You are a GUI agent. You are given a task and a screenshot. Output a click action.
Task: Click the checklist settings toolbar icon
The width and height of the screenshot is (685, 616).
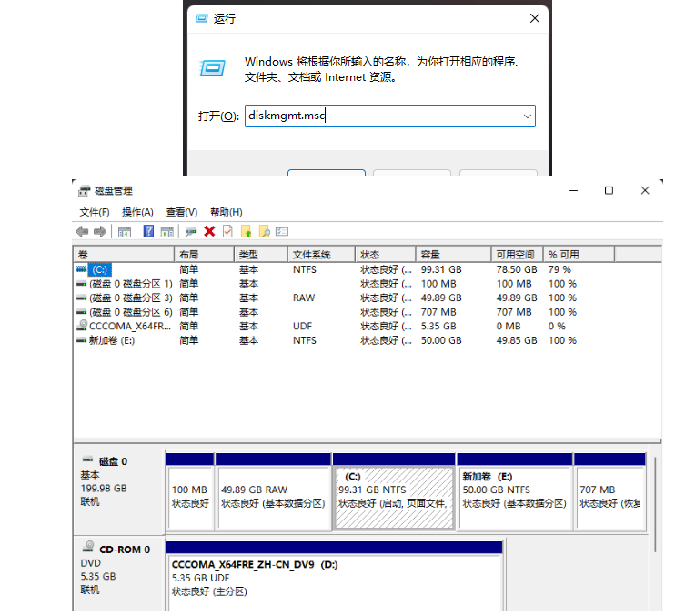[x=282, y=231]
